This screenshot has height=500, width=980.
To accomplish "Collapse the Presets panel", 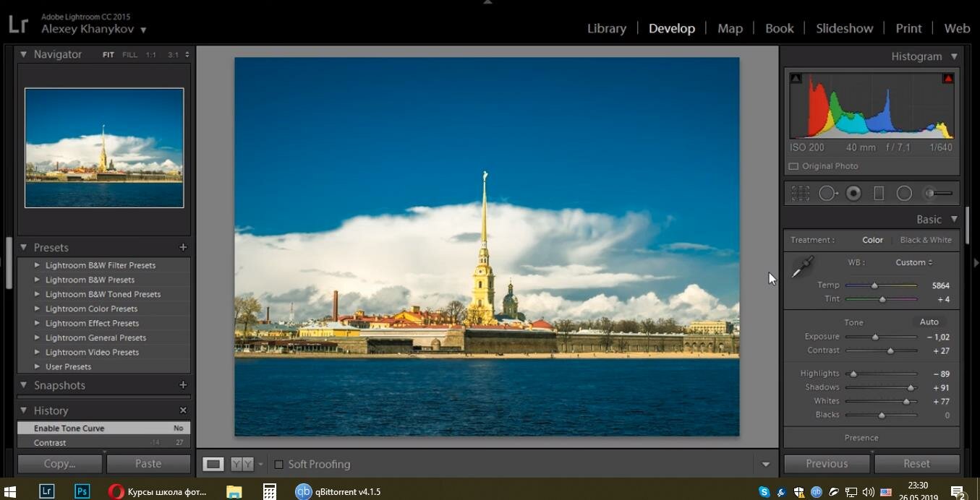I will coord(23,247).
